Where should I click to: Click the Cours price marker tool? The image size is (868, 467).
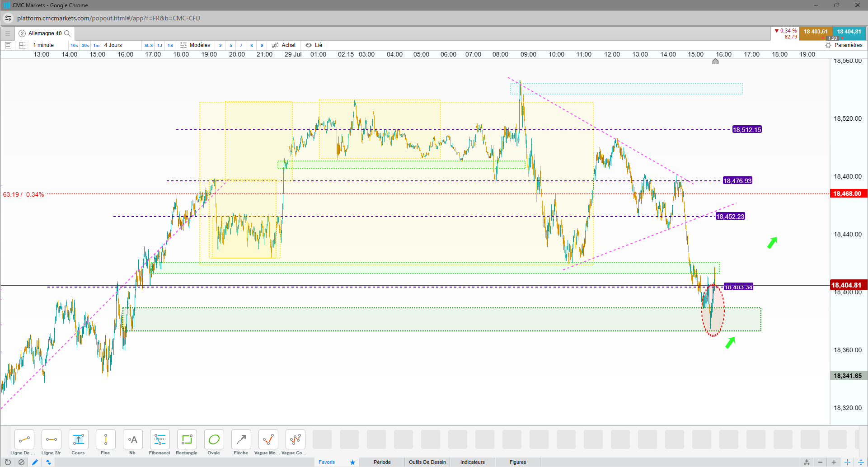coord(78,439)
